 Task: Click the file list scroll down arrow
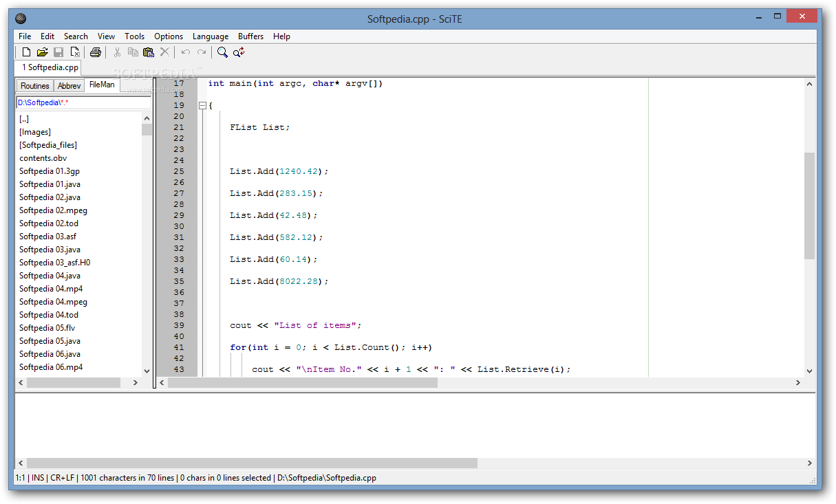147,371
